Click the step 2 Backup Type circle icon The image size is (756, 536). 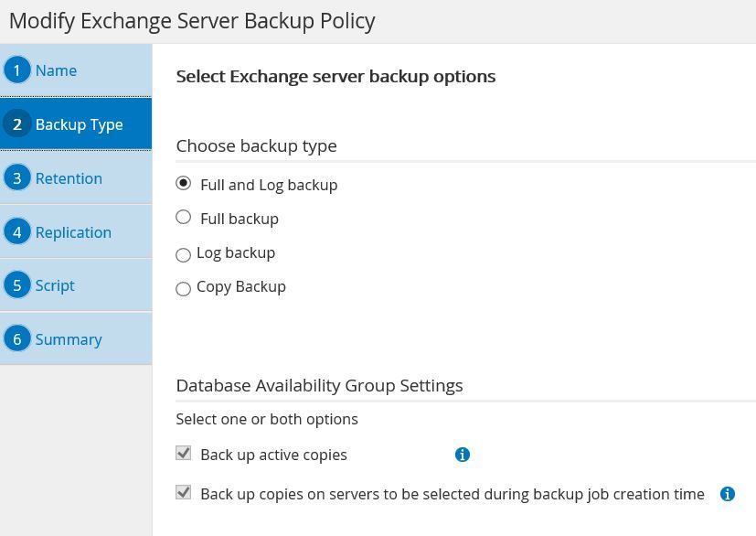(x=16, y=124)
